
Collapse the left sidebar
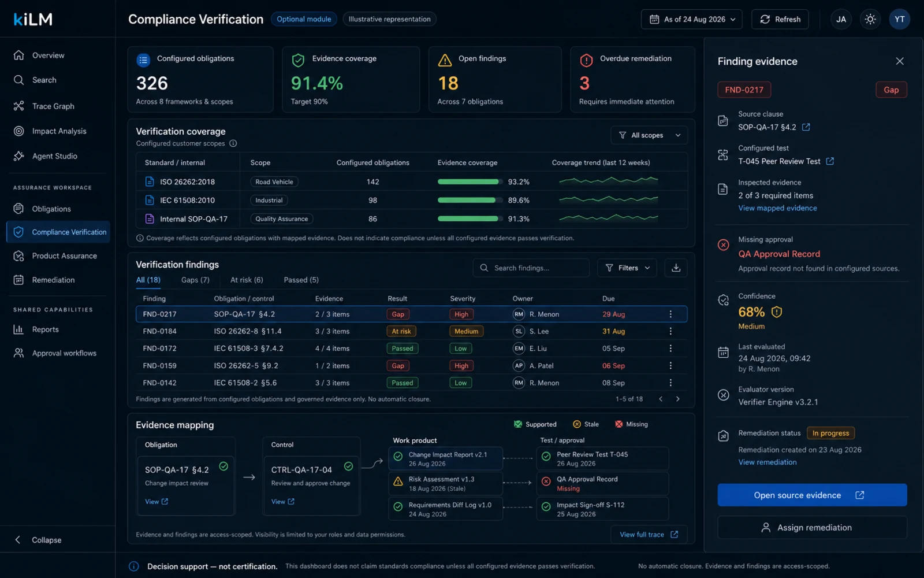tap(38, 540)
